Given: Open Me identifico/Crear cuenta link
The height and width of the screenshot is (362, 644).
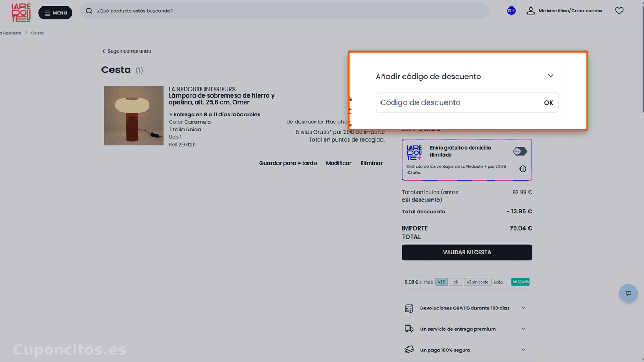Looking at the screenshot, I should pos(570,11).
